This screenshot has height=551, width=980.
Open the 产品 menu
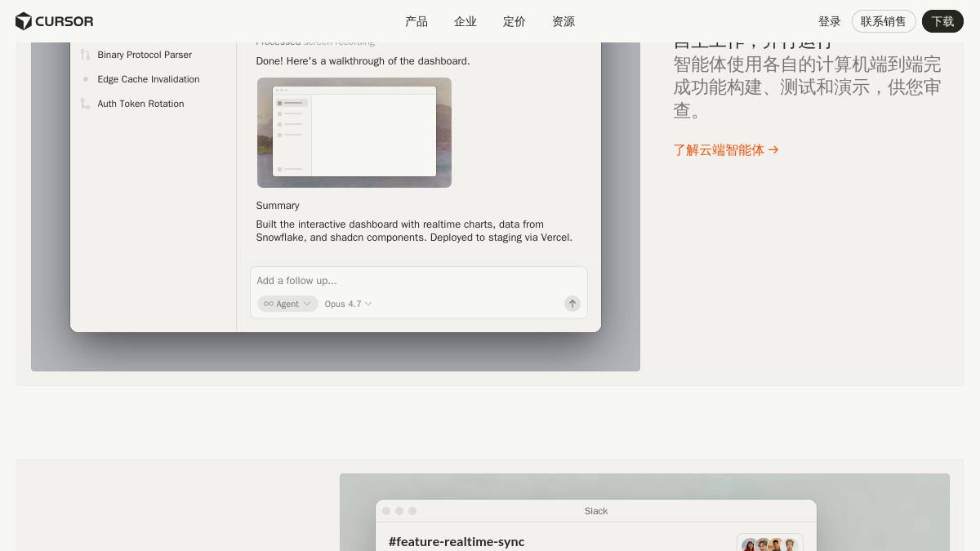point(416,21)
